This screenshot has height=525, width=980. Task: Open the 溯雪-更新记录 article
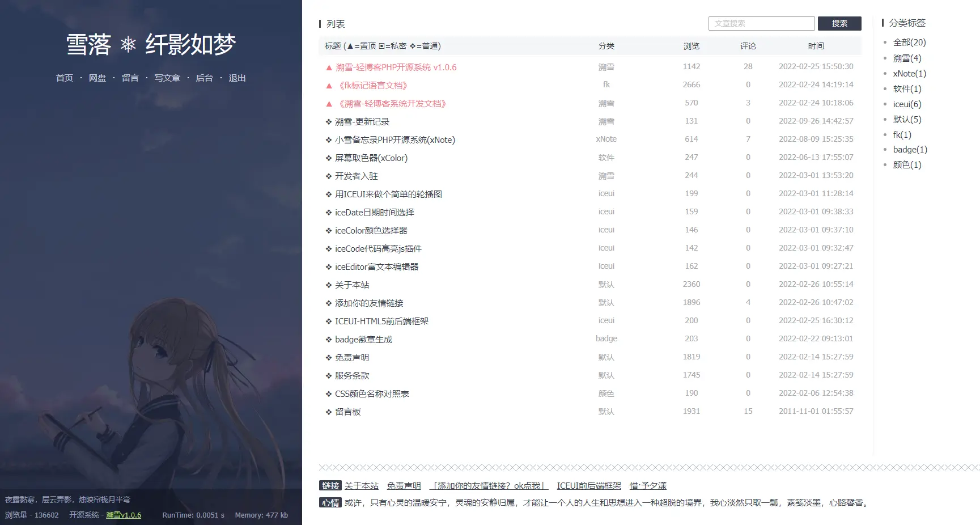362,122
